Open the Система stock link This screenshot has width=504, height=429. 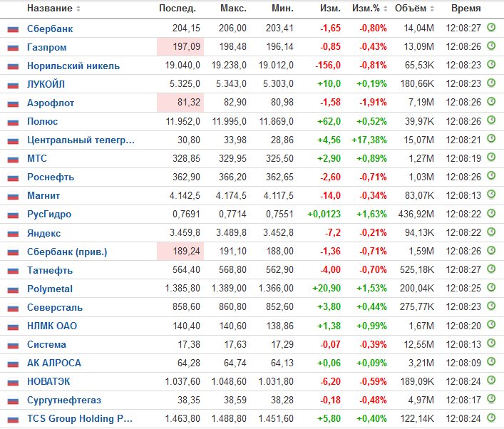coord(46,344)
